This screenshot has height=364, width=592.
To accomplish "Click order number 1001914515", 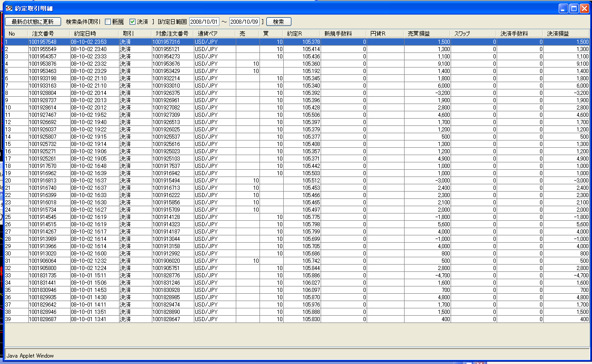I will pos(49,224).
